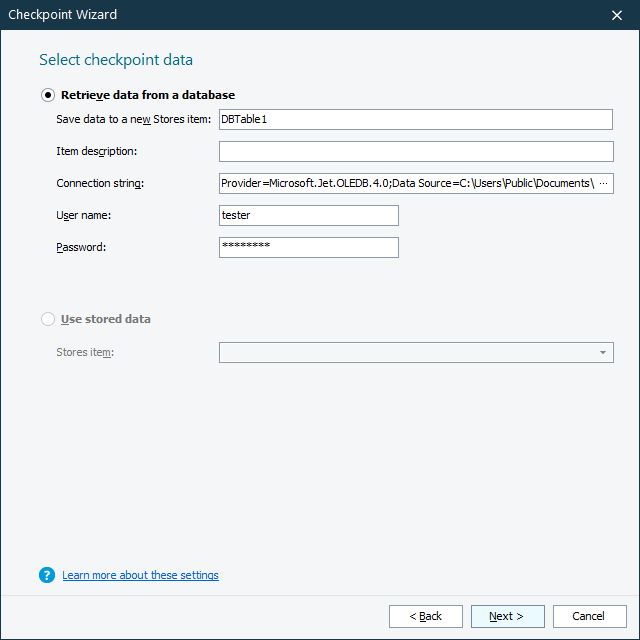Proceed by pressing the Next button

[508, 616]
